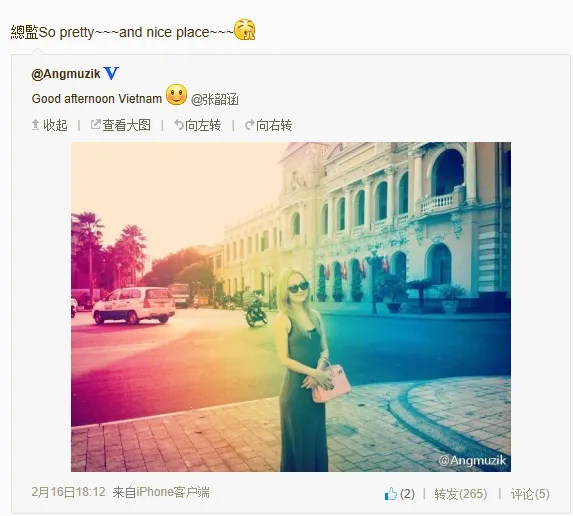The width and height of the screenshot is (573, 516).
Task: Open the @张韶涵 mention link
Action: (215, 99)
